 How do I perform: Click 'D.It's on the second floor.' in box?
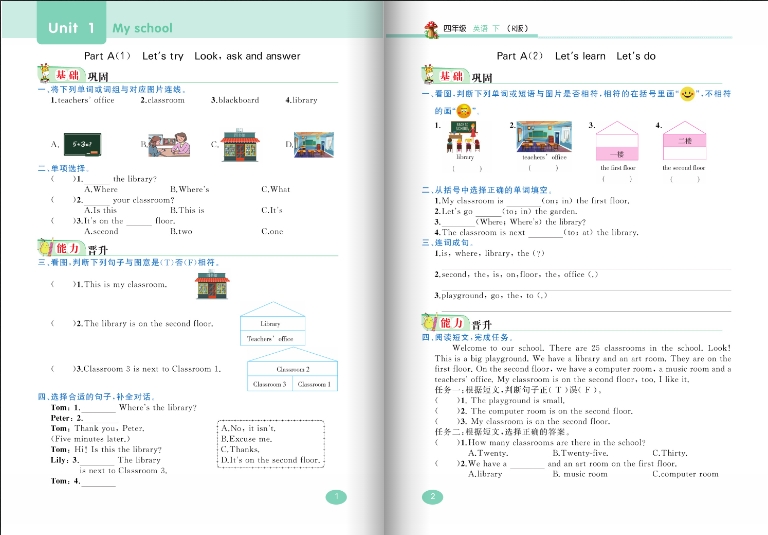coord(270,460)
